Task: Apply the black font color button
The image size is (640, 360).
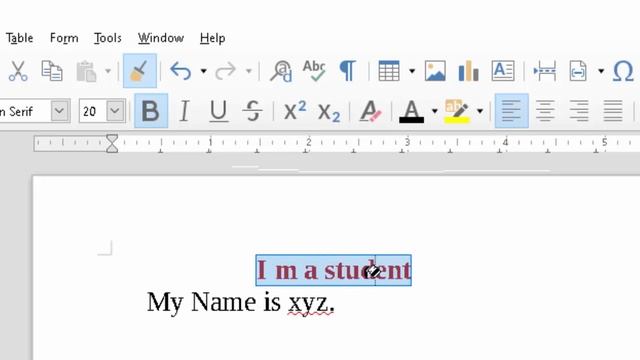Action: (x=411, y=111)
